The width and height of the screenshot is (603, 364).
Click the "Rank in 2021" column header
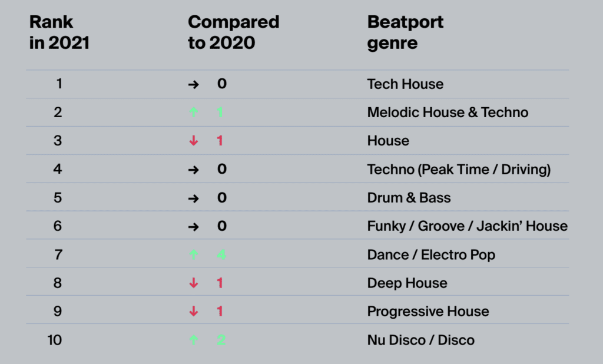point(59,33)
